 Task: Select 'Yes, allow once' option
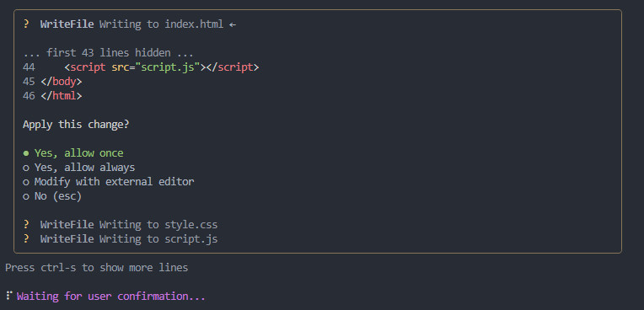coord(73,153)
